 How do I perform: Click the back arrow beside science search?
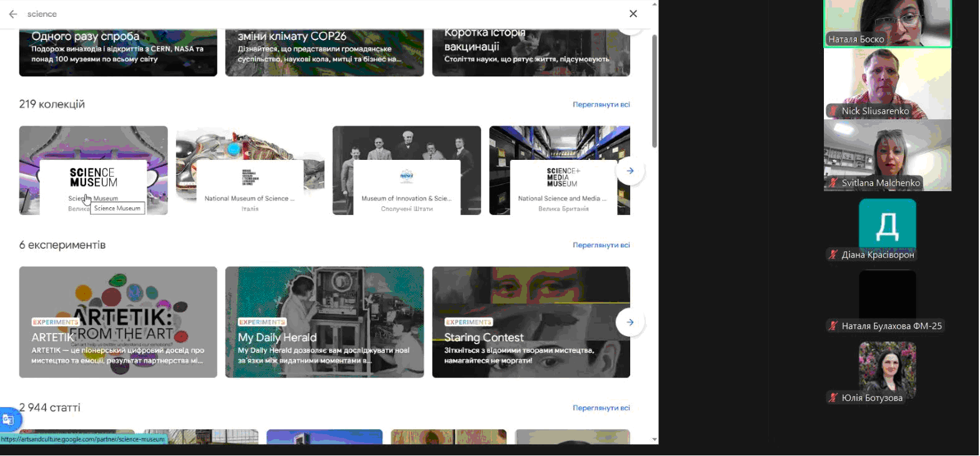click(x=13, y=14)
